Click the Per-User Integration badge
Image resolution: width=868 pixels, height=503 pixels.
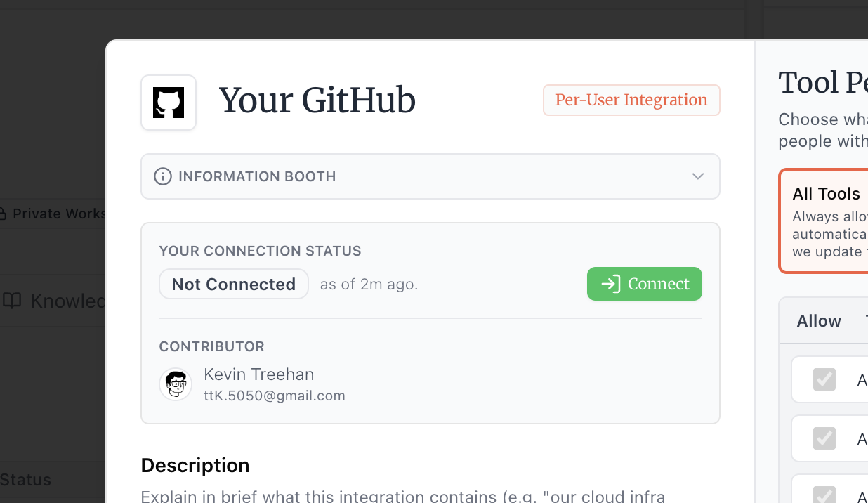(631, 100)
